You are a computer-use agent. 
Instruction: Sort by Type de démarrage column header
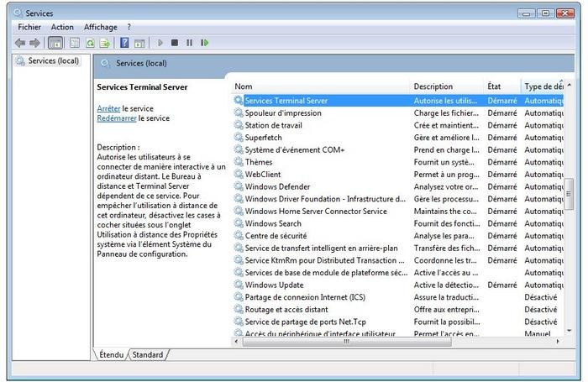[x=543, y=86]
